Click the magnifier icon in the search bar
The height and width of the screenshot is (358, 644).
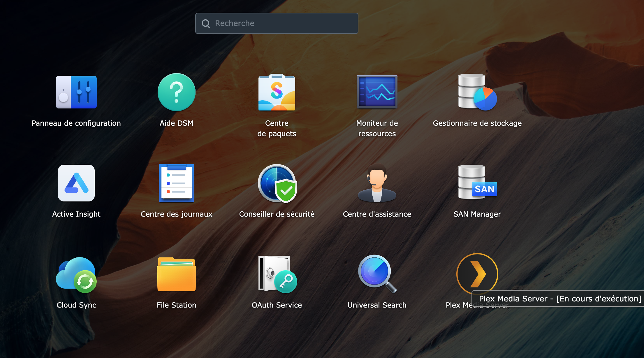click(x=206, y=23)
